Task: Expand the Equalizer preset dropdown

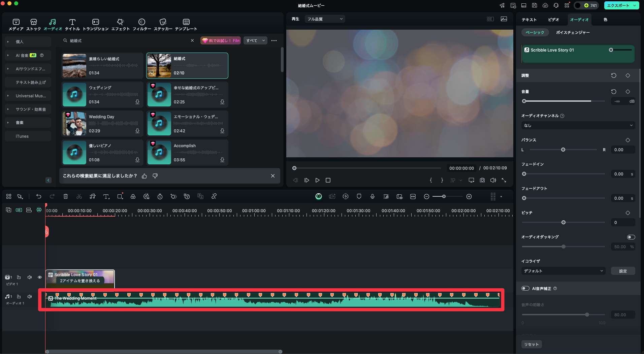Action: pyautogui.click(x=563, y=271)
